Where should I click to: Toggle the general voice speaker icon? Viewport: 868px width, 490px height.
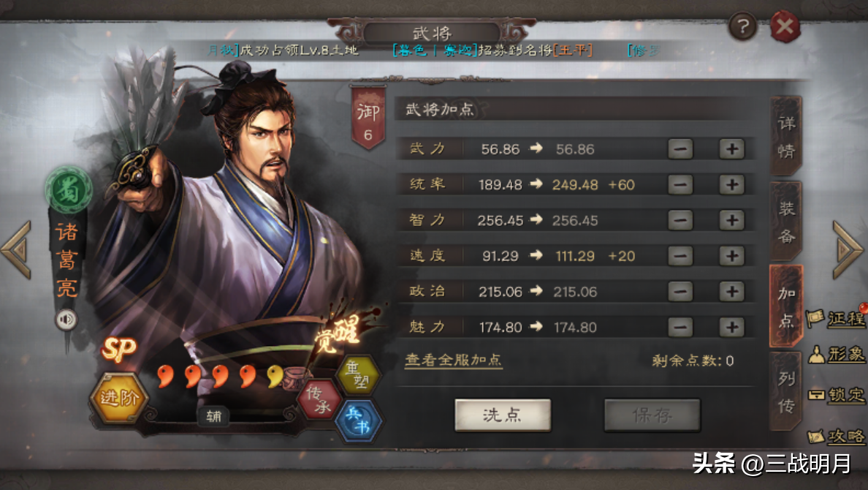point(66,320)
